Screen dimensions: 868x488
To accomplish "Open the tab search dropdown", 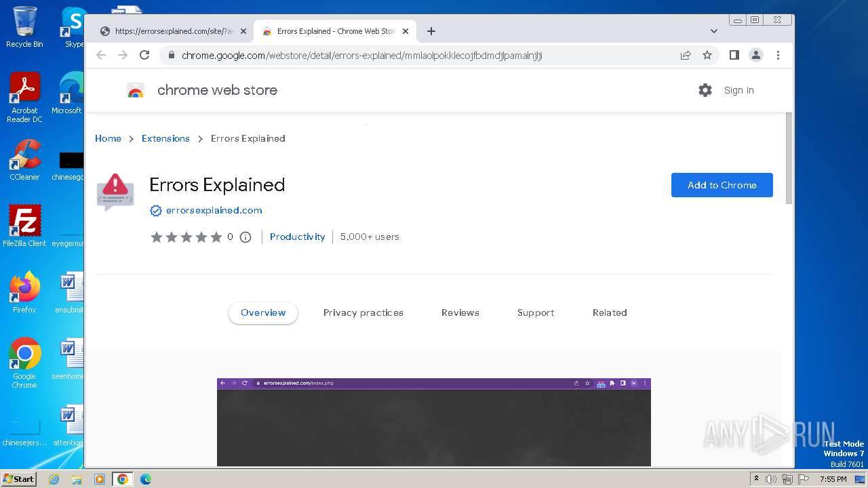I will (713, 31).
